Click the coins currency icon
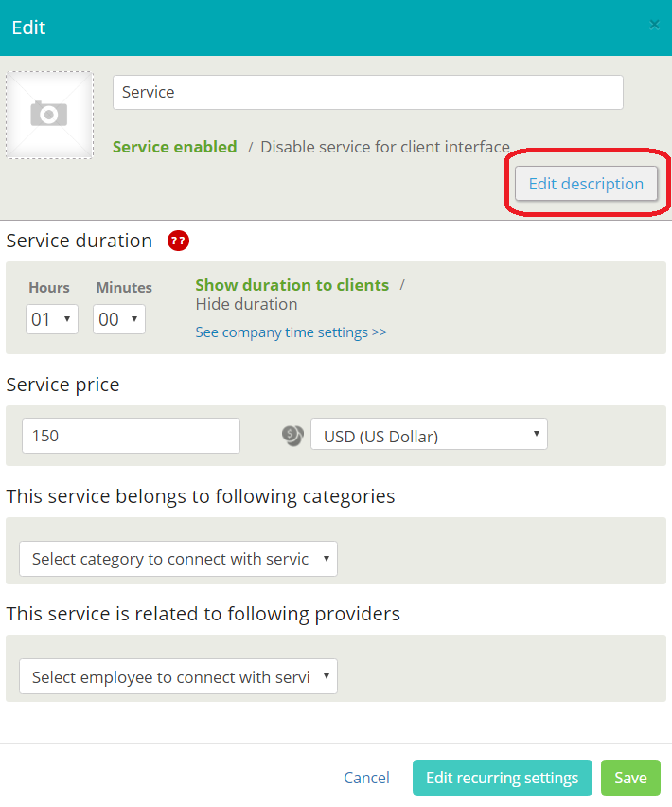The image size is (672, 807). [x=292, y=436]
